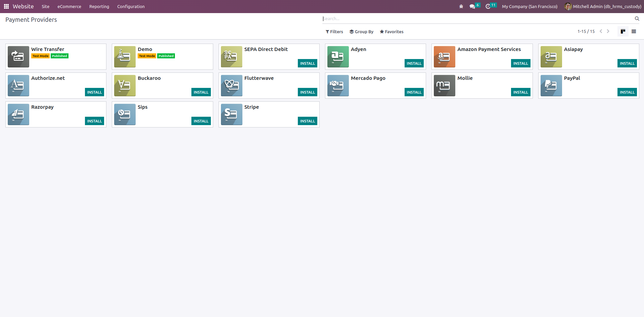This screenshot has height=317, width=644.
Task: Click the PayPal provider logo
Action: 551,86
